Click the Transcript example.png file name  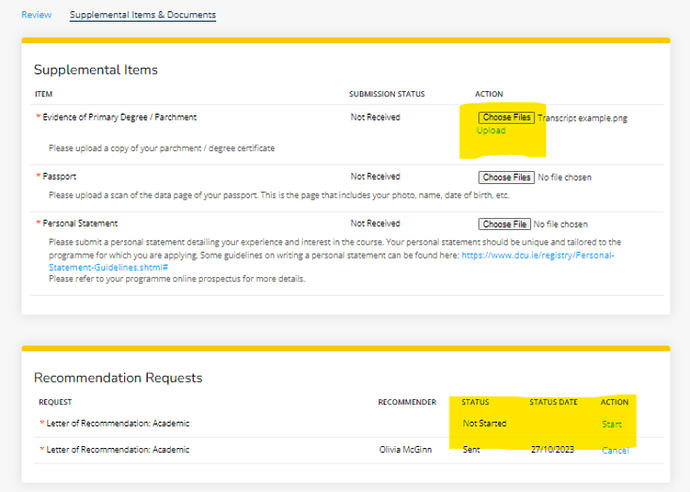point(582,117)
